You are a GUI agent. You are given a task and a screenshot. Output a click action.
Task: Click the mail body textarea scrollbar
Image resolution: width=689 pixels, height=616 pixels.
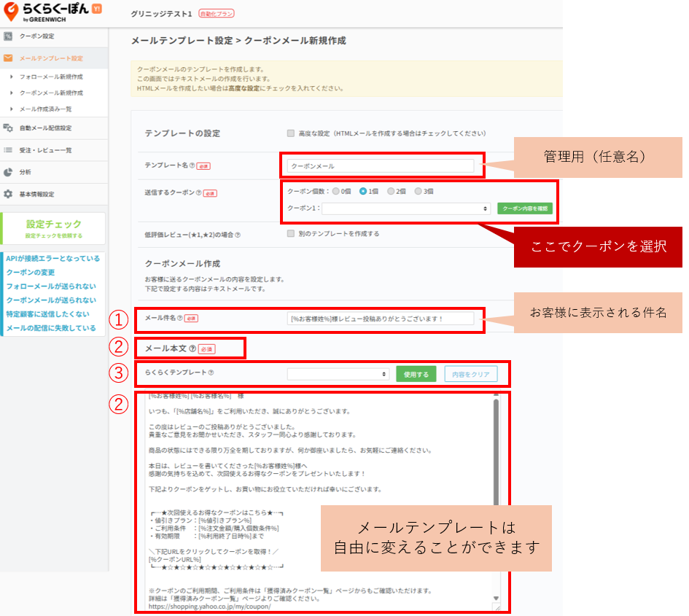(497, 452)
